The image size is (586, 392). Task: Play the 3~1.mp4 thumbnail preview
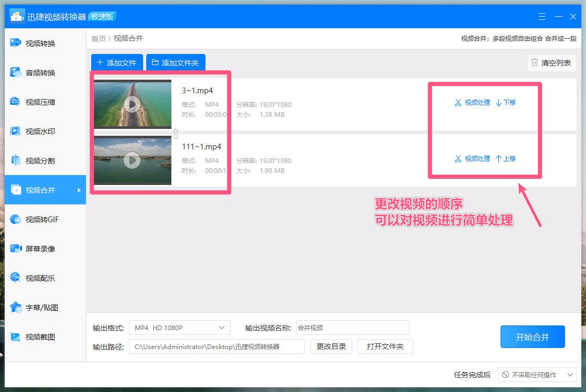132,104
